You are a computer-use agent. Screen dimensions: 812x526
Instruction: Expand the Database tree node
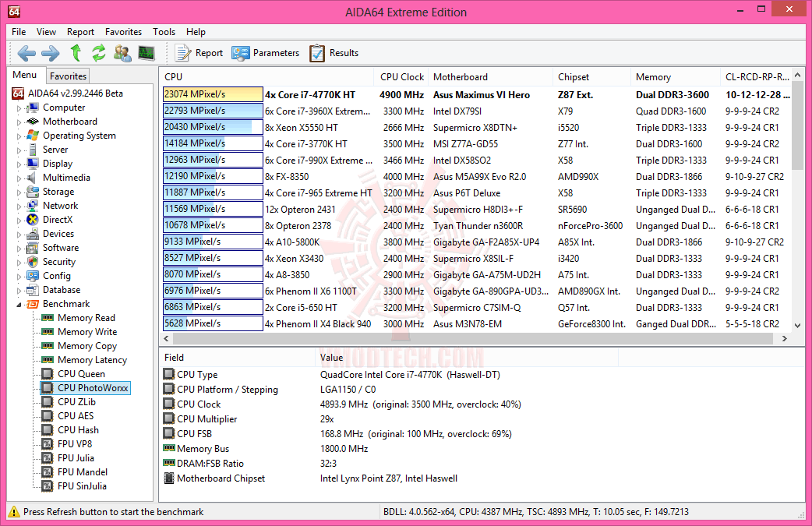click(x=19, y=291)
